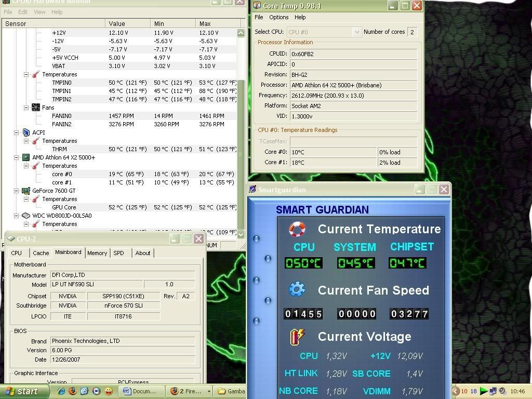Open the Select CPU dropdown
532x399 pixels.
click(356, 32)
